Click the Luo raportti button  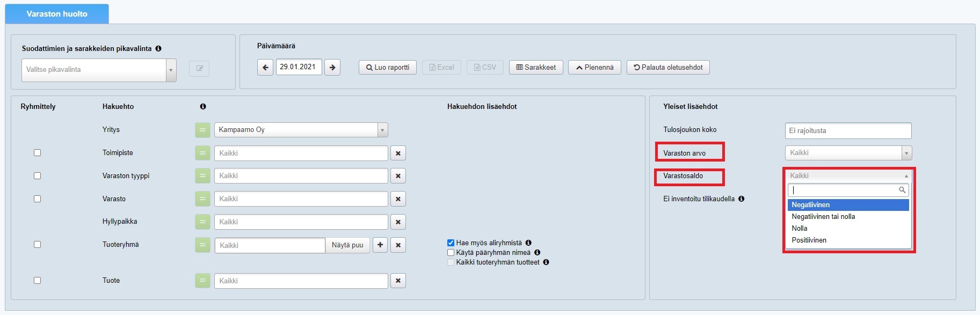[x=387, y=68]
